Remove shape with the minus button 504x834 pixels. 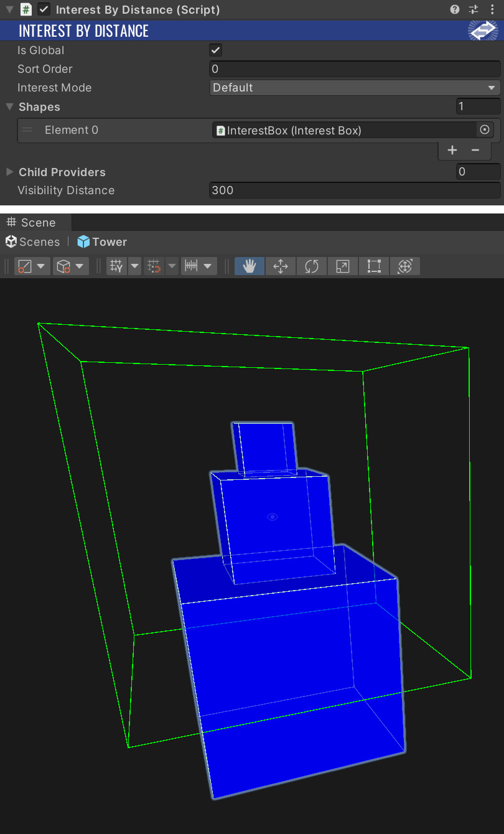point(475,150)
